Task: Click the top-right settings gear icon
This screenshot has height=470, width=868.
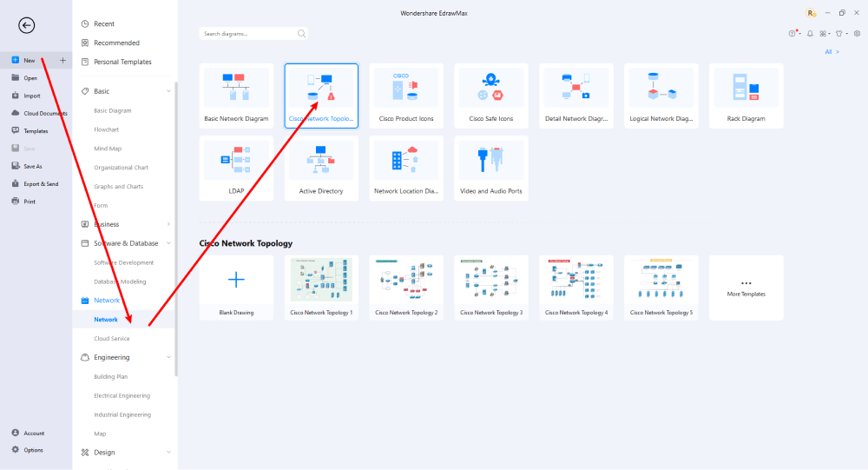Action: [857, 34]
